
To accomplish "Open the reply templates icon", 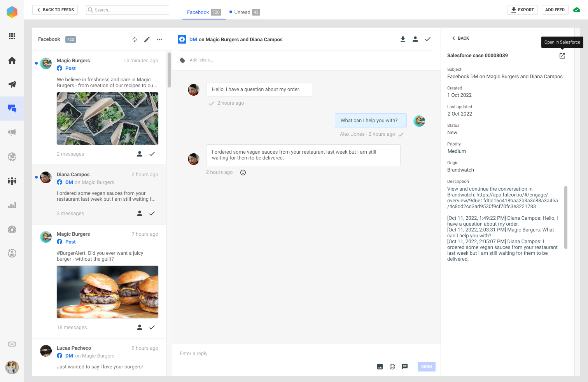I will [x=405, y=366].
